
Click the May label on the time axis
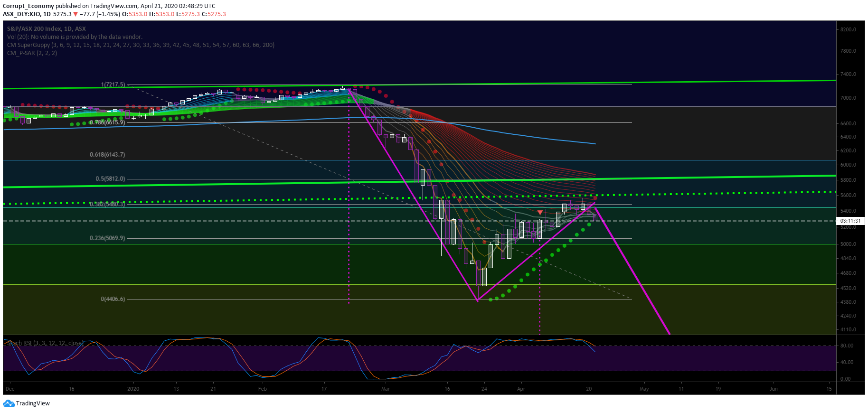644,389
